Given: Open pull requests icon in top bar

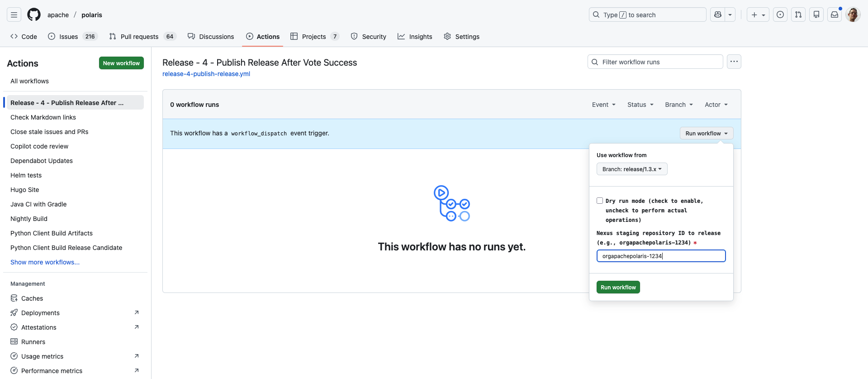Looking at the screenshot, I should point(798,14).
